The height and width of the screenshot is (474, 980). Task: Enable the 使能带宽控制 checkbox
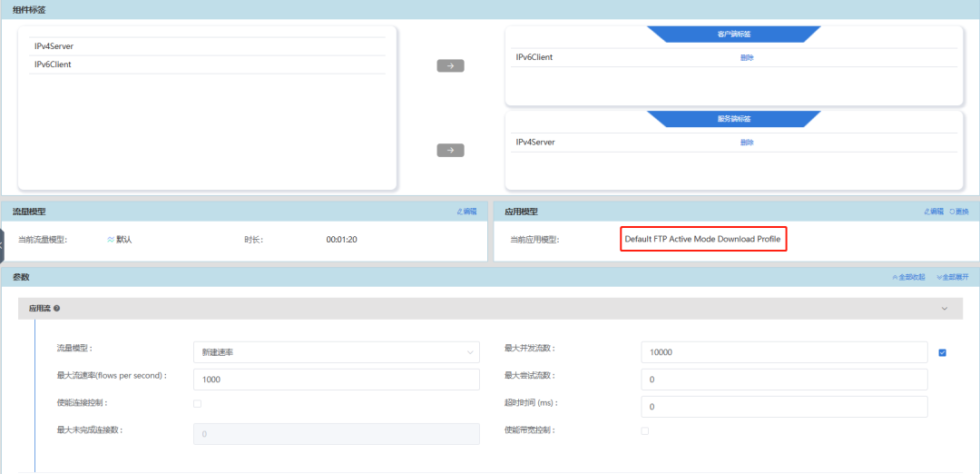coord(645,430)
